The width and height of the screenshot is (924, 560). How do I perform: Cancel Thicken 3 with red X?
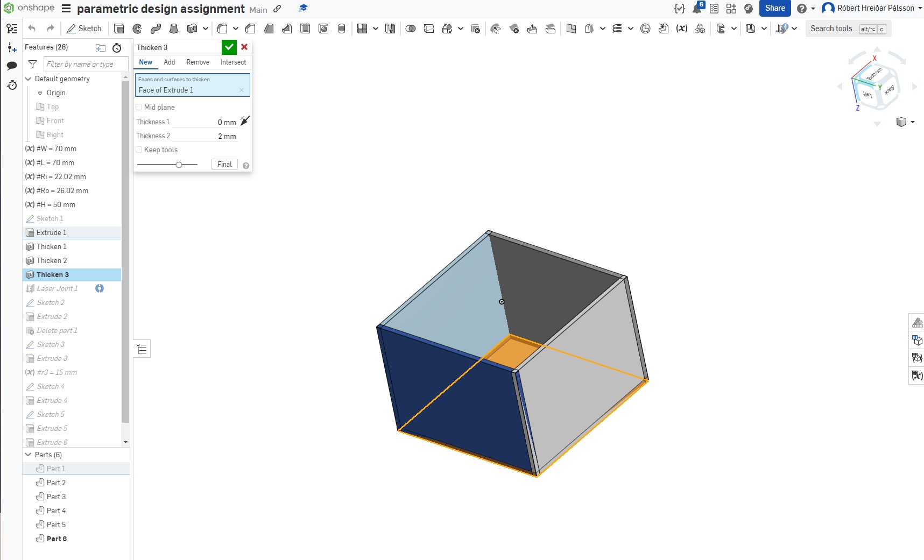(244, 47)
